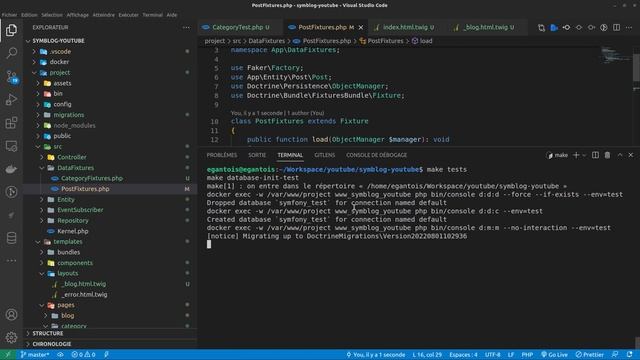Split the editor to the right
Viewport: 640px width, 360px height.
click(616, 27)
